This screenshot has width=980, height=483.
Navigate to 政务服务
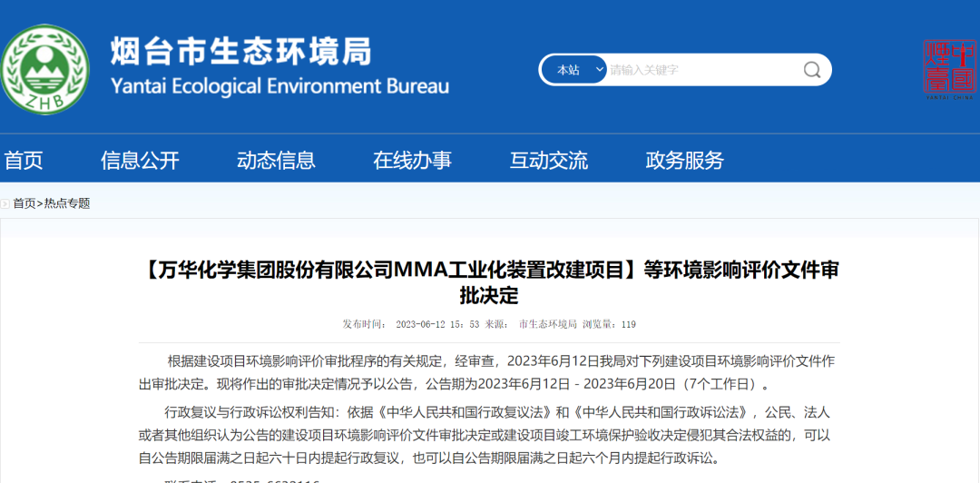(685, 161)
